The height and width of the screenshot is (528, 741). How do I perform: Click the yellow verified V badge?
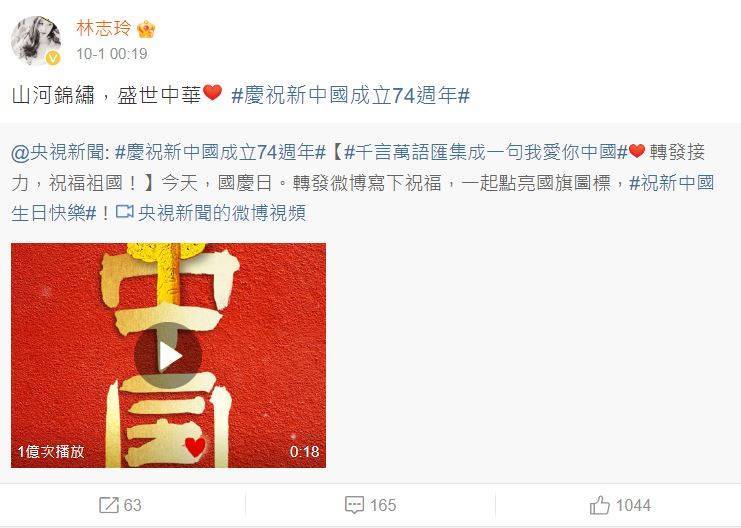pos(53,58)
